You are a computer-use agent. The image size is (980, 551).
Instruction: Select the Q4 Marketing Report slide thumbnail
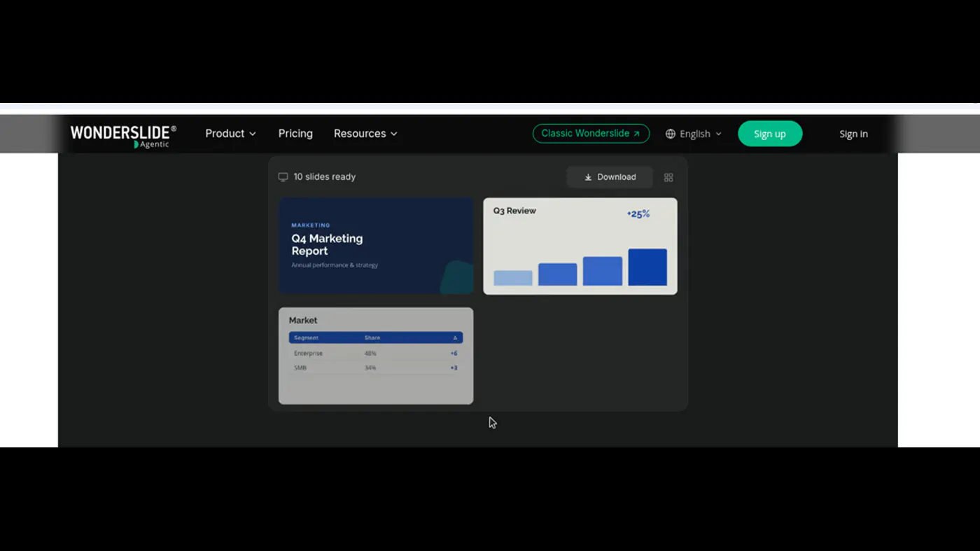pos(376,246)
